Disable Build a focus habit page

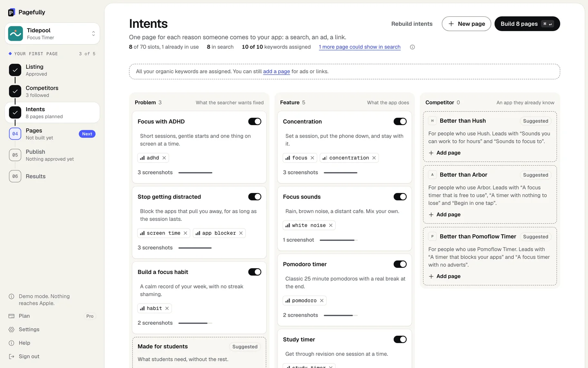click(255, 272)
